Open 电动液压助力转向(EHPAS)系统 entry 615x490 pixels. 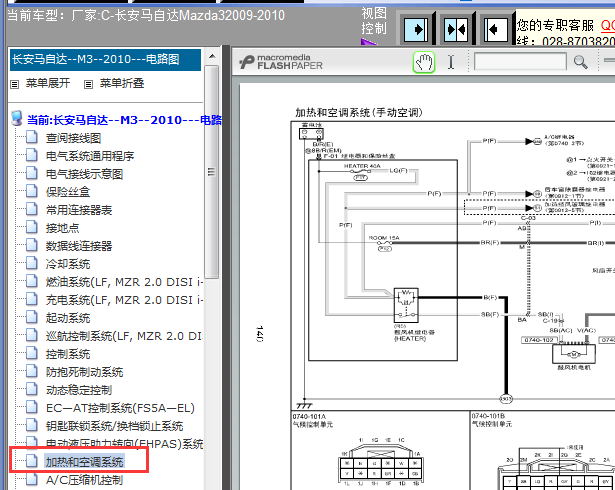click(124, 444)
